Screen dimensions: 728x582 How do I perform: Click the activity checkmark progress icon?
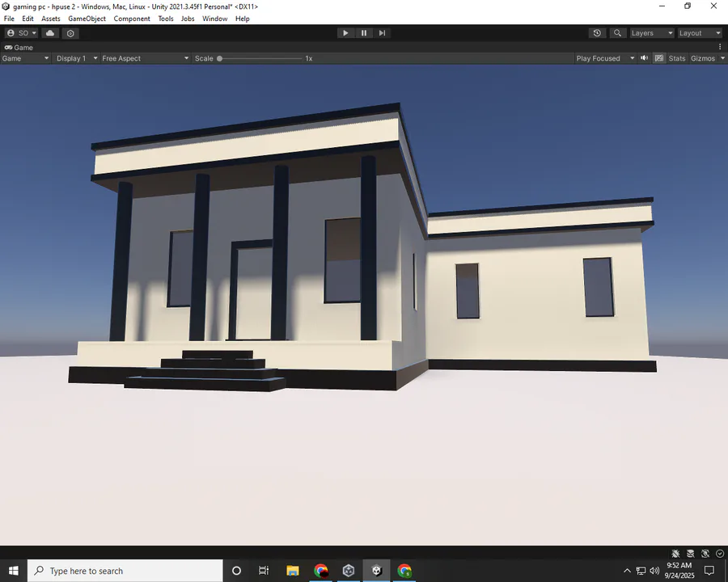720,553
